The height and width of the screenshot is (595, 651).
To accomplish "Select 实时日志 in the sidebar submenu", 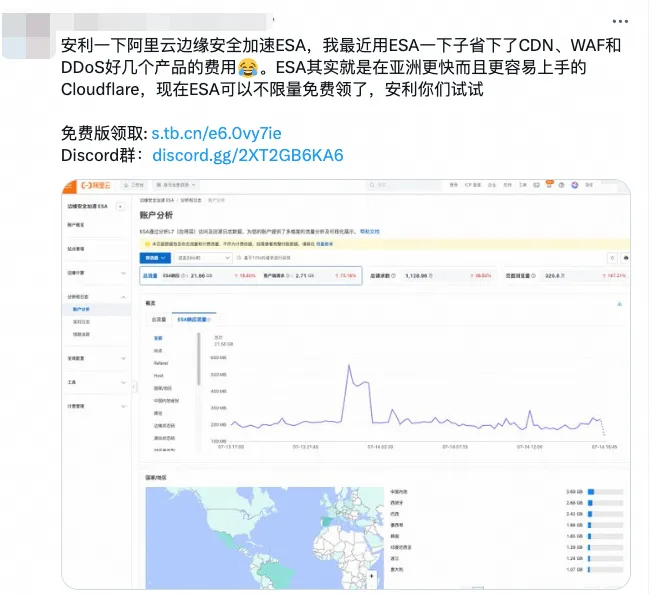I will pos(81,322).
